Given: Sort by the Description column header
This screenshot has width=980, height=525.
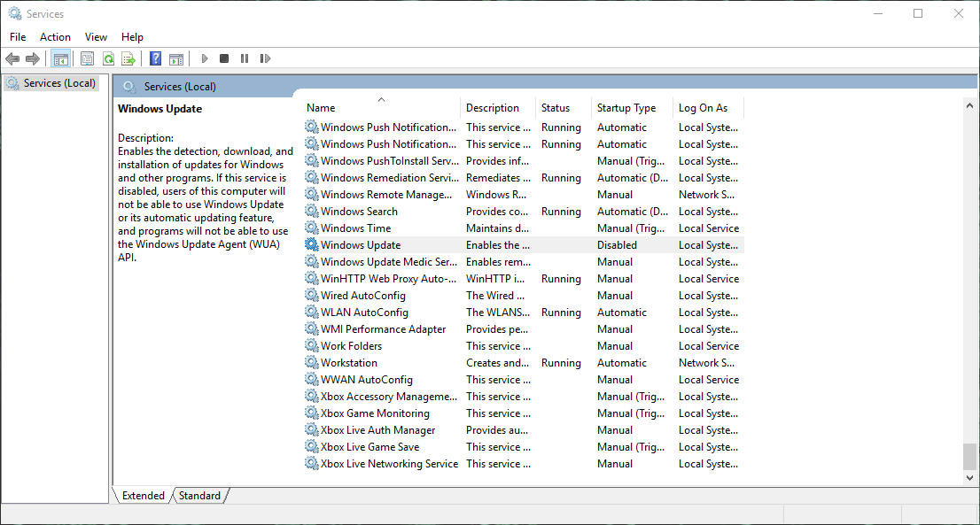Looking at the screenshot, I should (x=498, y=108).
